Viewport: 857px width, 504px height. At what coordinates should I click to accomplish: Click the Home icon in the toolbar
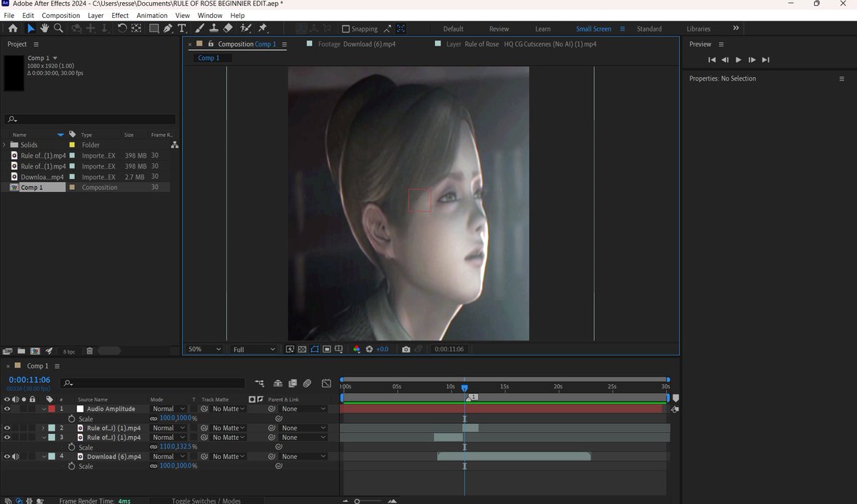13,29
